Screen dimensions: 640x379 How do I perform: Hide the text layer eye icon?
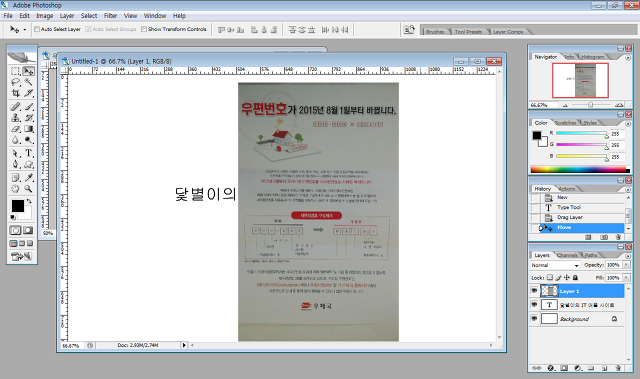point(534,304)
